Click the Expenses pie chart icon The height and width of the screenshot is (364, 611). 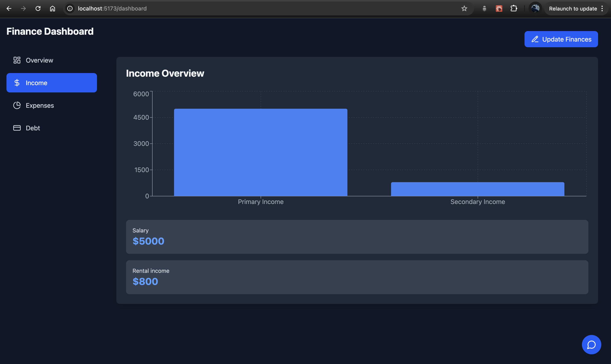coord(17,106)
